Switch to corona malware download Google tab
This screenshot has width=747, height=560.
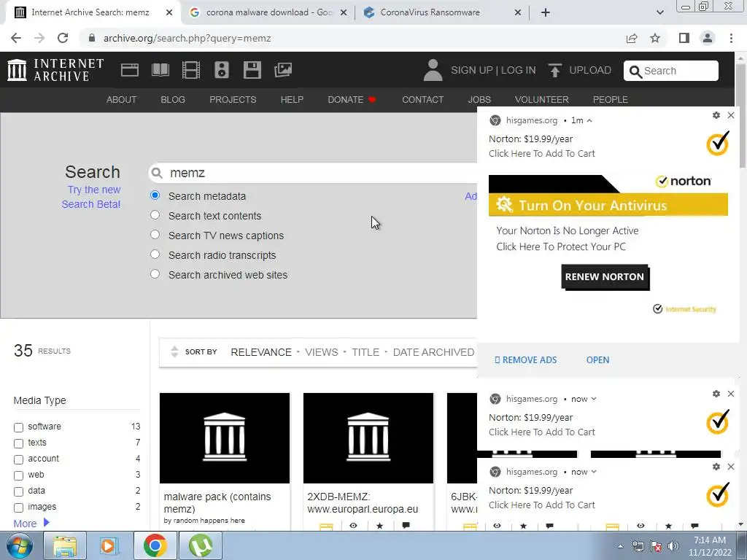coord(268,12)
